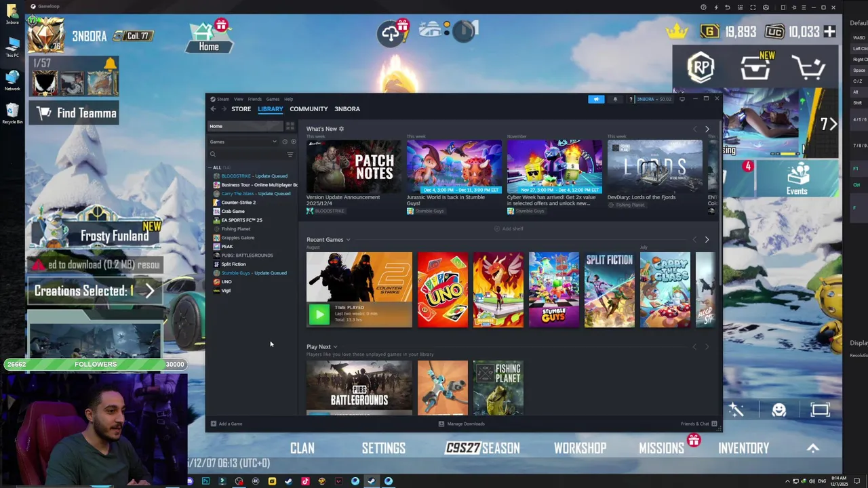Screen dimensions: 868x488
Task: Click Home house icon in game lobby
Action: pyautogui.click(x=209, y=37)
